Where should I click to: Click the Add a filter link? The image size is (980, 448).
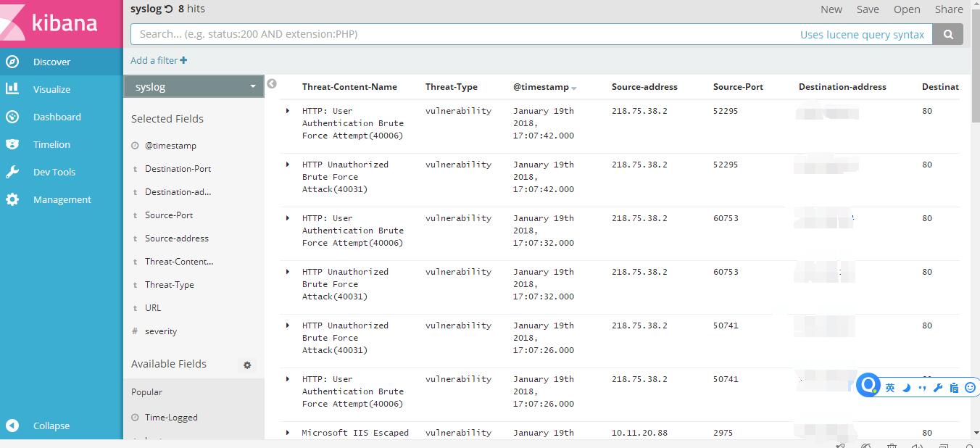coord(159,61)
